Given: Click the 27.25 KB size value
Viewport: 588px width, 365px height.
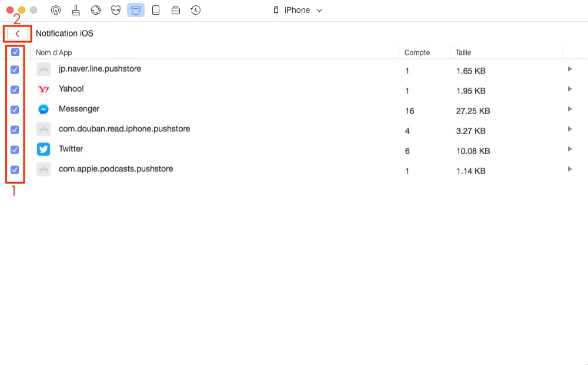Looking at the screenshot, I should point(473,111).
